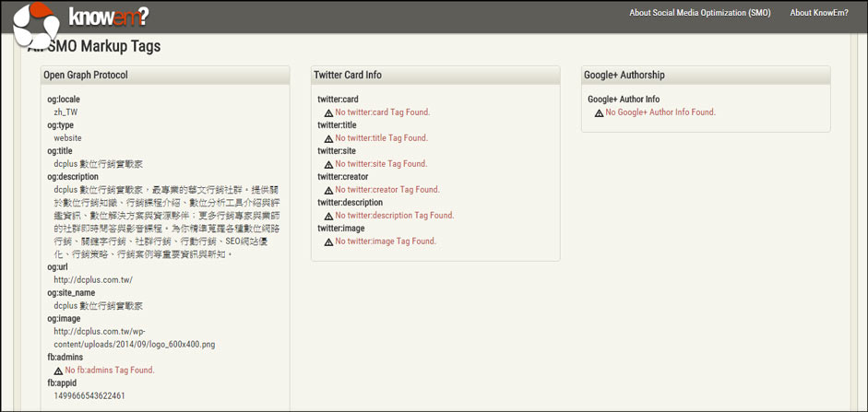The width and height of the screenshot is (868, 412).
Task: Open About Social Media Optimization (SMO) page
Action: (x=699, y=13)
